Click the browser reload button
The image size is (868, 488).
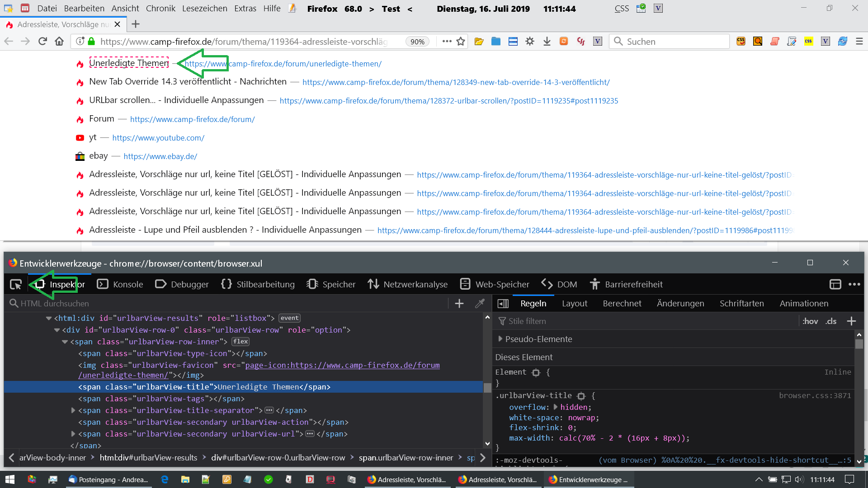pos(42,42)
